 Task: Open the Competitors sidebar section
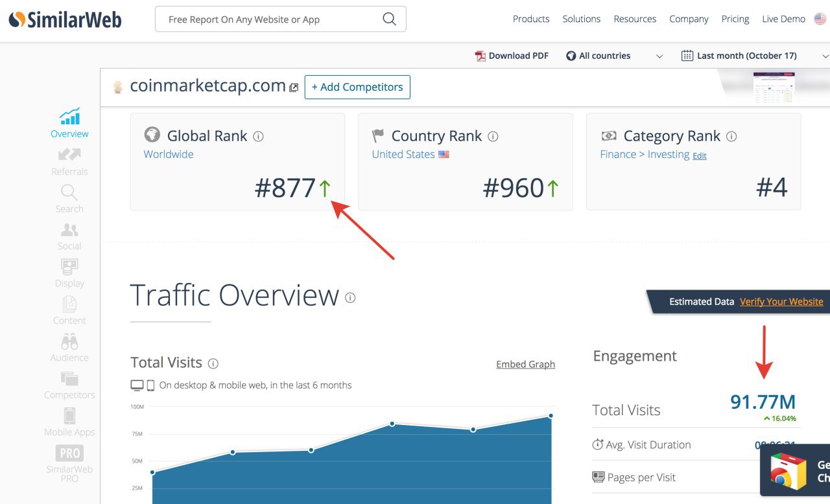[69, 385]
